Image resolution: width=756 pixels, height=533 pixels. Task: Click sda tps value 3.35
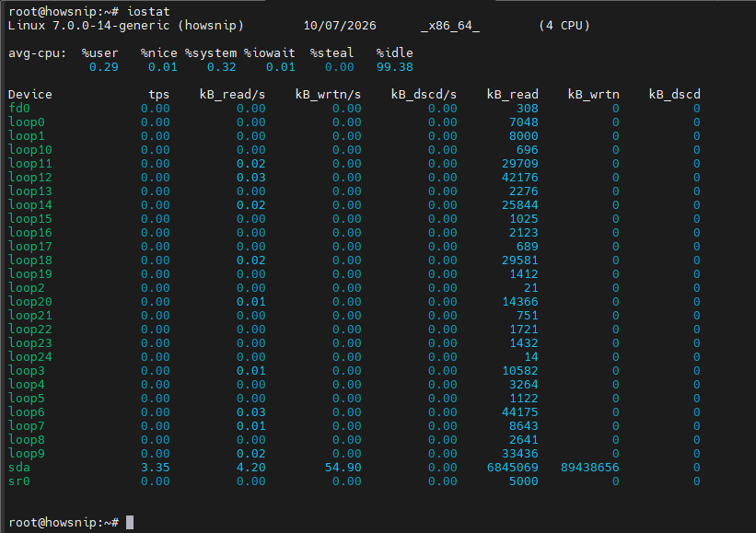156,468
